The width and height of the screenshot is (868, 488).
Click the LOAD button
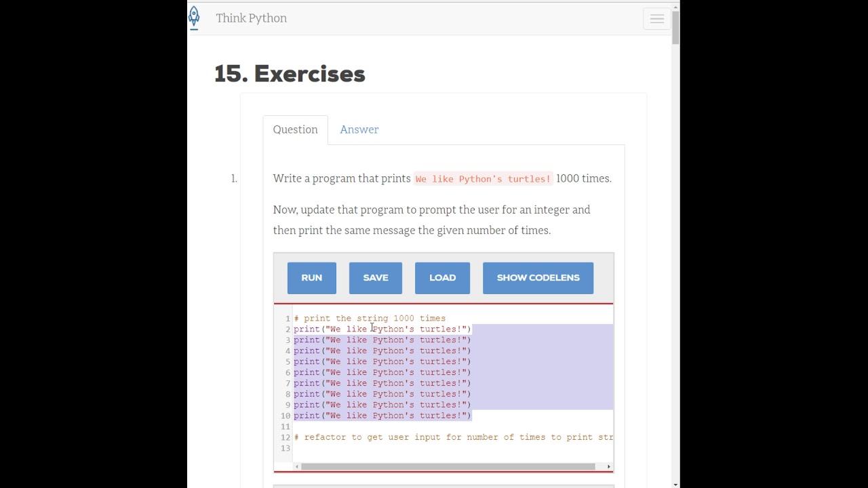(442, 278)
